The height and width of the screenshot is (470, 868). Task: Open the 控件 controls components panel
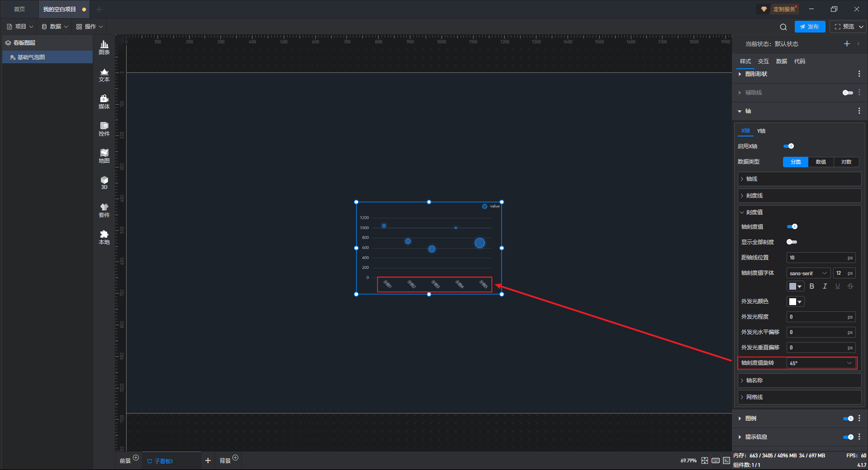(104, 129)
